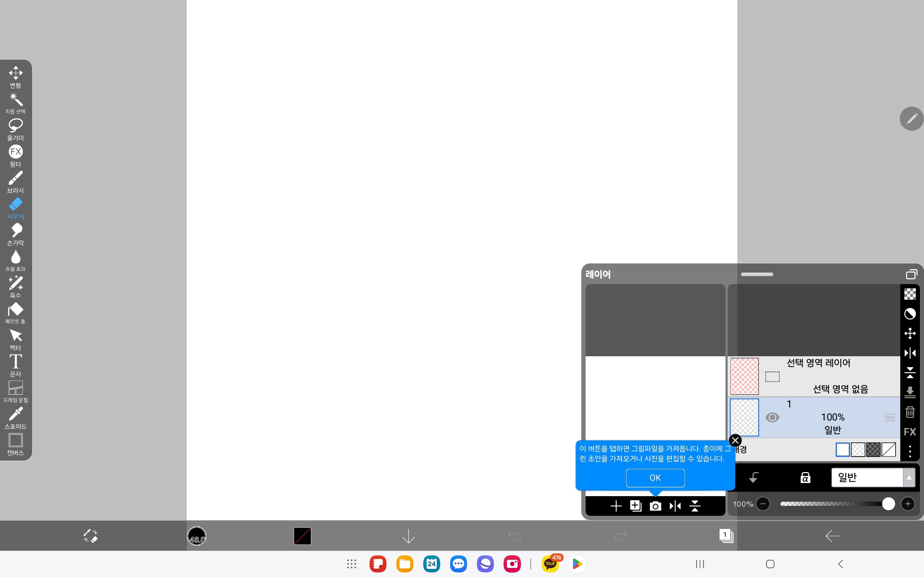Select the Magic Wand (자동 선택) tool
This screenshot has width=924, height=577.
coord(16,103)
